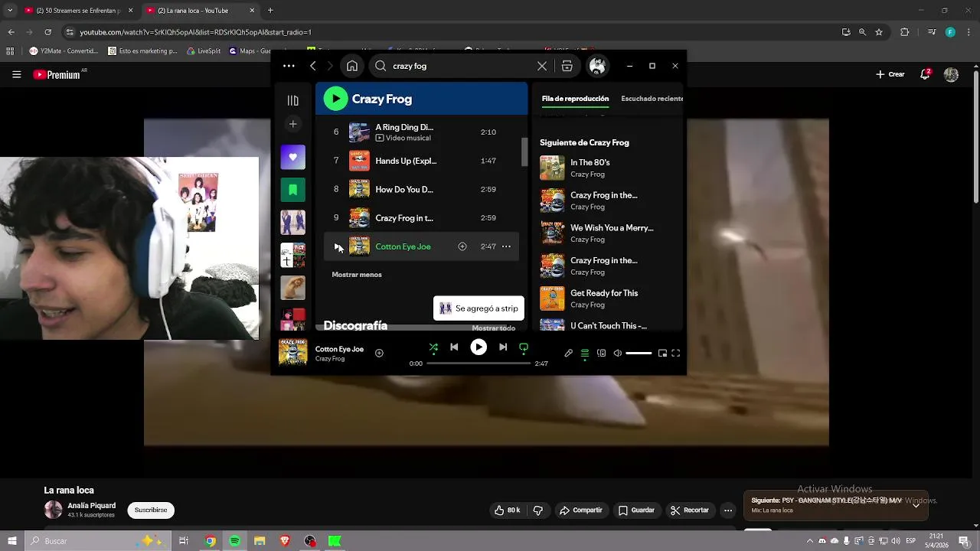Click Recortar clip button
This screenshot has height=551, width=980.
pyautogui.click(x=690, y=510)
